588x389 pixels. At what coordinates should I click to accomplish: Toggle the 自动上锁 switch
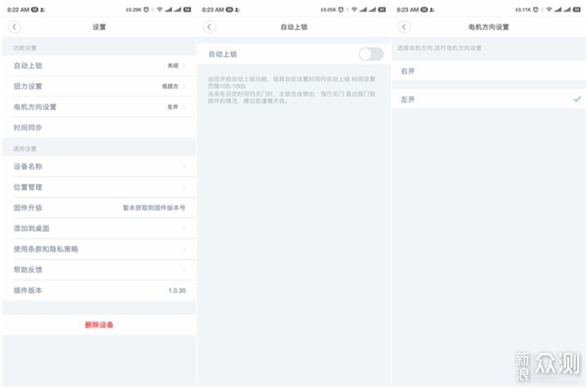click(x=371, y=54)
